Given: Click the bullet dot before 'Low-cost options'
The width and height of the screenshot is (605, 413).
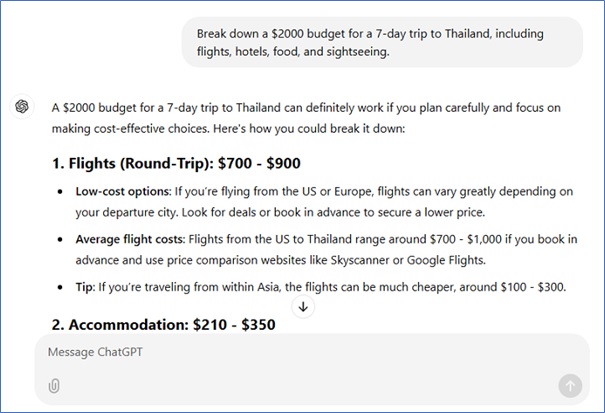Looking at the screenshot, I should pos(63,192).
